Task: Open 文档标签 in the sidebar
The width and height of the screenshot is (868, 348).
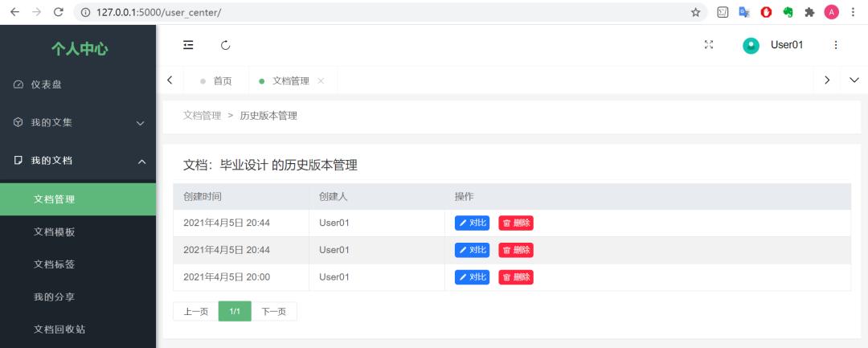Action: coord(77,264)
